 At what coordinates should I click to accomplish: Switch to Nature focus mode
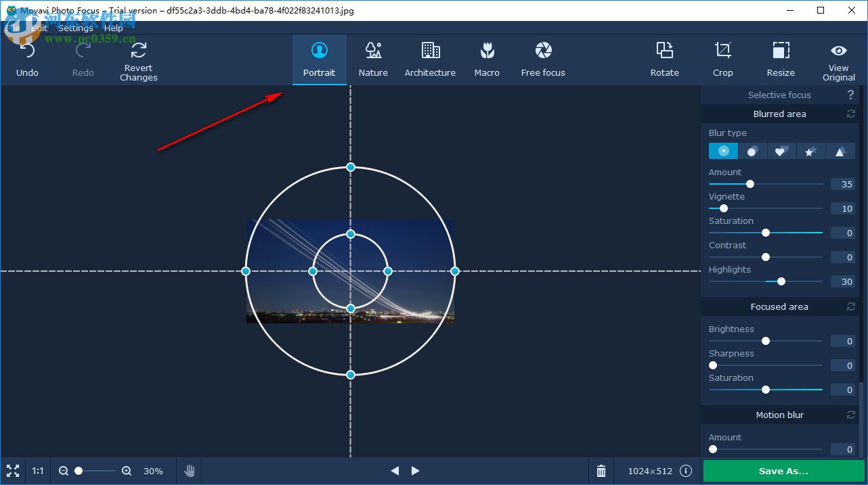click(373, 60)
